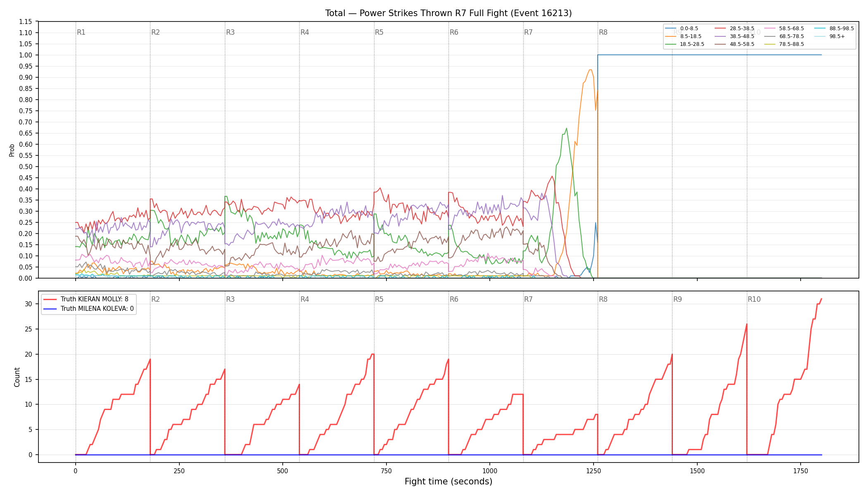The image size is (868, 496).
Task: Select the '28.5-38.5' legend entry
Action: 734,29
